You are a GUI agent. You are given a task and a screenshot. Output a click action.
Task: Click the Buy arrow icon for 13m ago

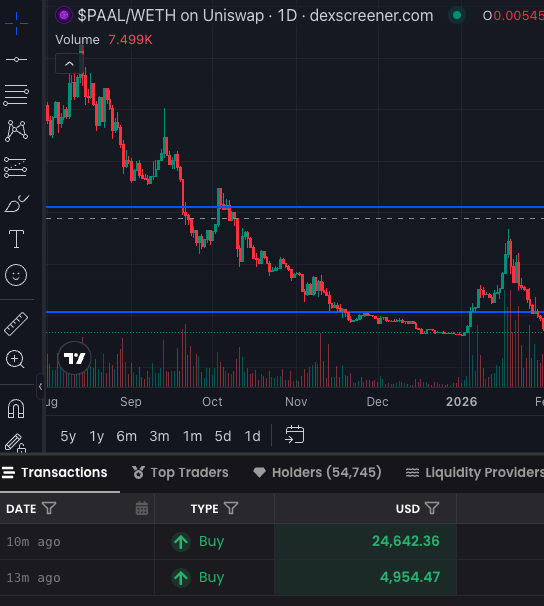[181, 577]
